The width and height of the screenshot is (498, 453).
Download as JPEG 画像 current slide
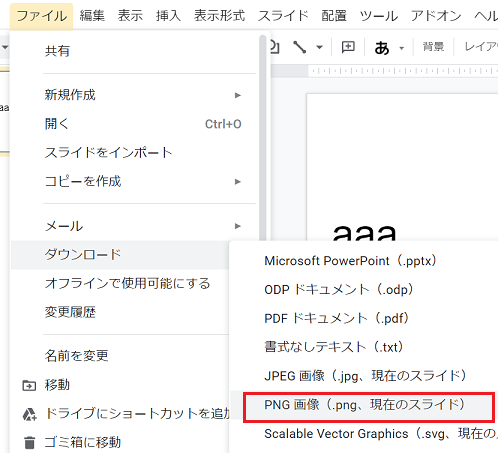pyautogui.click(x=364, y=376)
